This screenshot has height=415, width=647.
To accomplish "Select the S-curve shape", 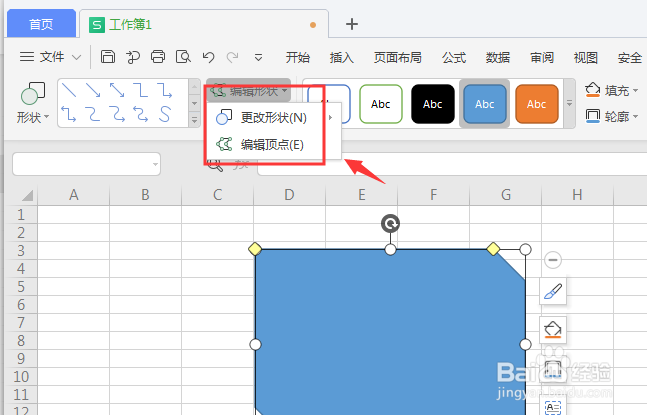I will point(165,114).
